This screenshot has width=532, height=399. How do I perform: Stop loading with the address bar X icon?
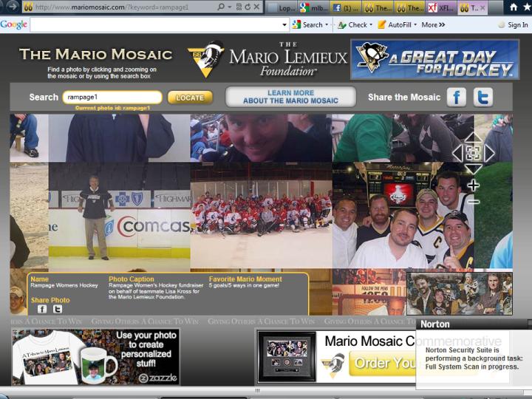pyautogui.click(x=257, y=7)
